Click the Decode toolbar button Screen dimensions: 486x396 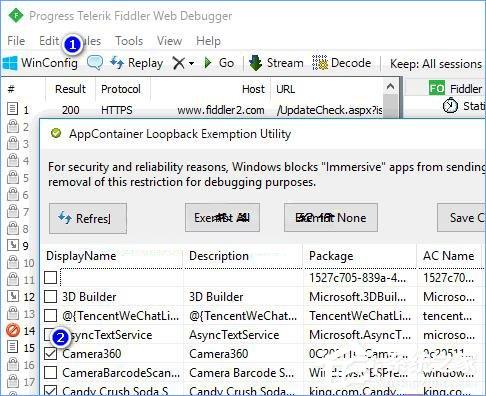click(342, 63)
